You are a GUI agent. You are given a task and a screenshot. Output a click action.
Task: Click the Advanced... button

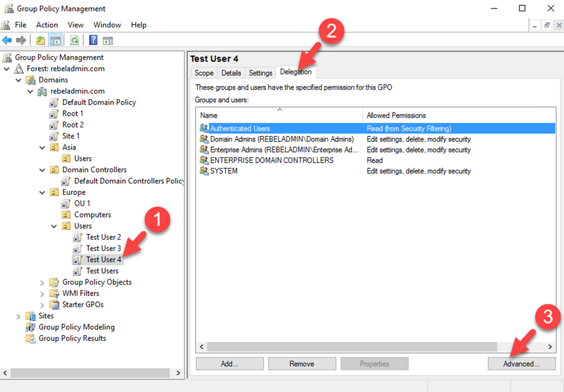tap(521, 364)
